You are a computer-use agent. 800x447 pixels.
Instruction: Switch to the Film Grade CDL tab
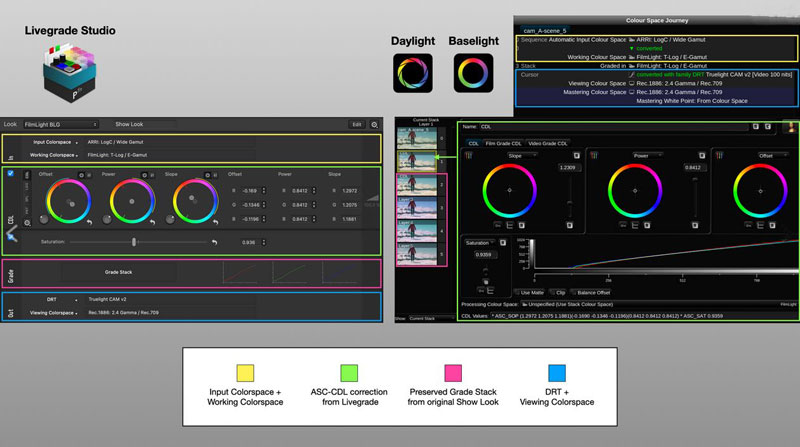coord(503,143)
